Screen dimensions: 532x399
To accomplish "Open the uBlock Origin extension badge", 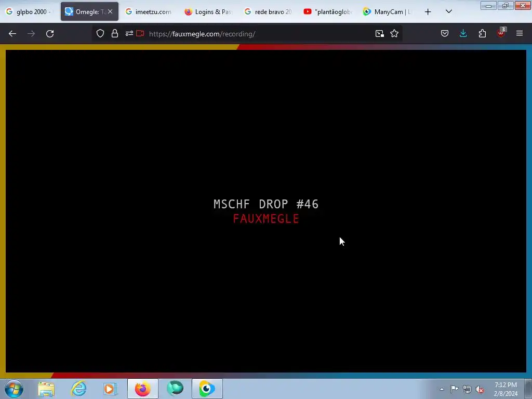I will [501, 33].
